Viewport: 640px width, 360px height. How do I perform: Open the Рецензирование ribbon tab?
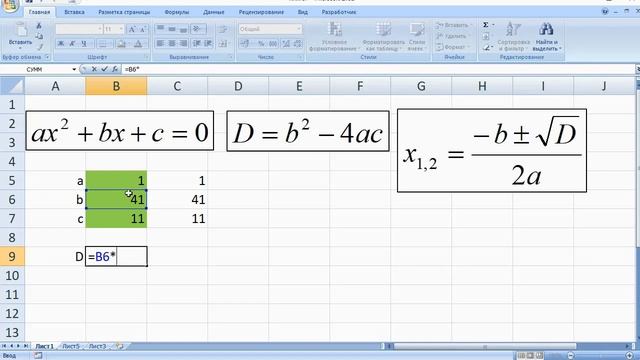point(261,12)
